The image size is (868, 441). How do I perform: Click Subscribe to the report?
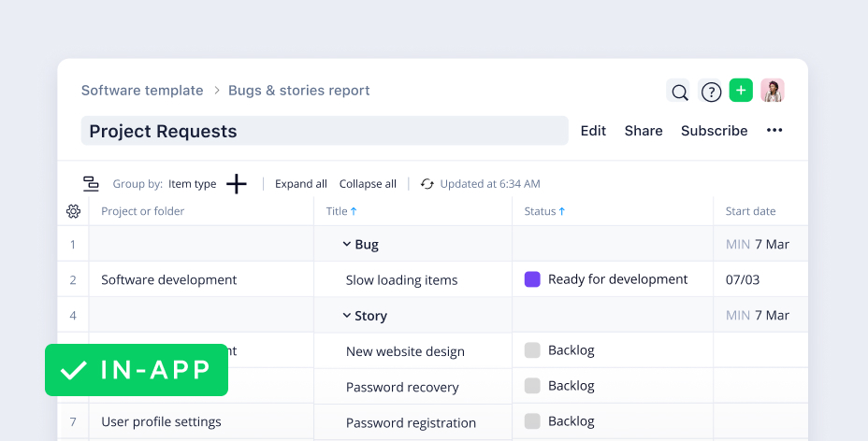(x=714, y=131)
